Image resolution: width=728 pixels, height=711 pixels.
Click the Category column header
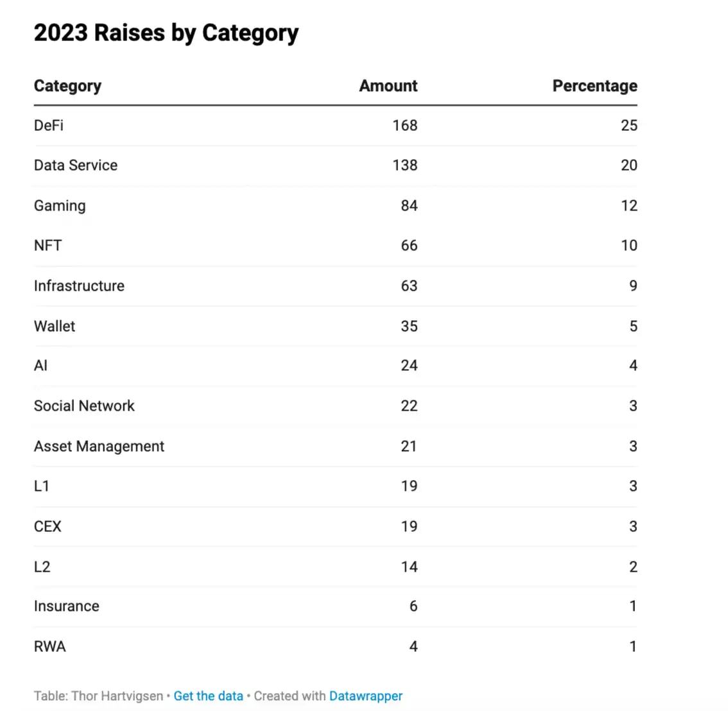67,86
